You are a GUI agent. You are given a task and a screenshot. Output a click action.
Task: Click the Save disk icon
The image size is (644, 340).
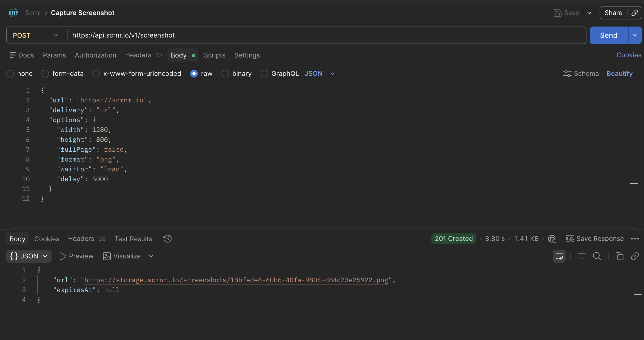click(x=557, y=13)
